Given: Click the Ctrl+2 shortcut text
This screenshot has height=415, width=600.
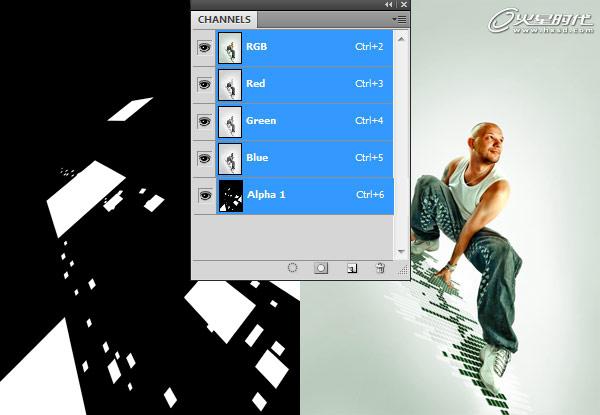Looking at the screenshot, I should pyautogui.click(x=369, y=47).
